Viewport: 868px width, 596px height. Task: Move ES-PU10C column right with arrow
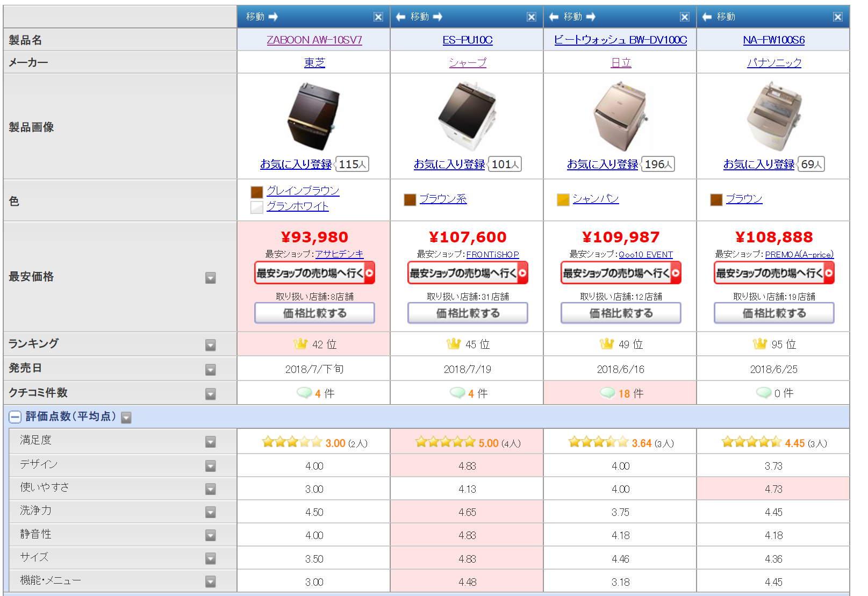437,17
